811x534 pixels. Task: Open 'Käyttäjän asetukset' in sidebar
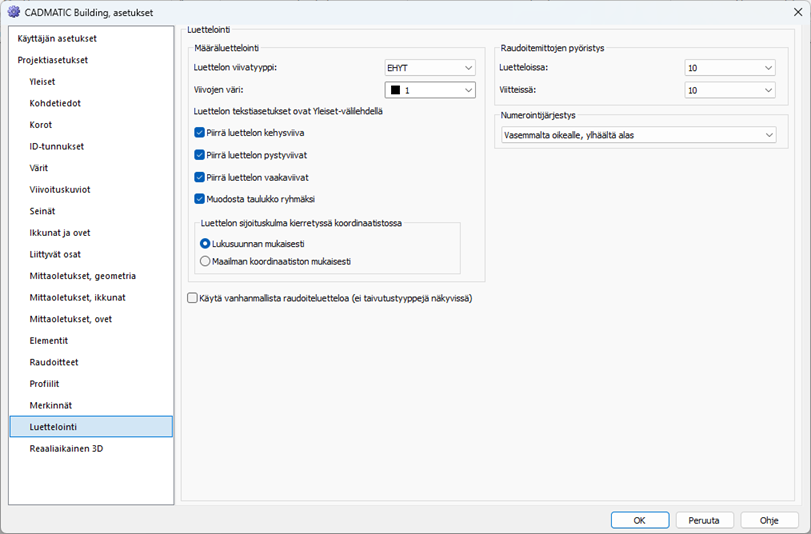[58, 38]
